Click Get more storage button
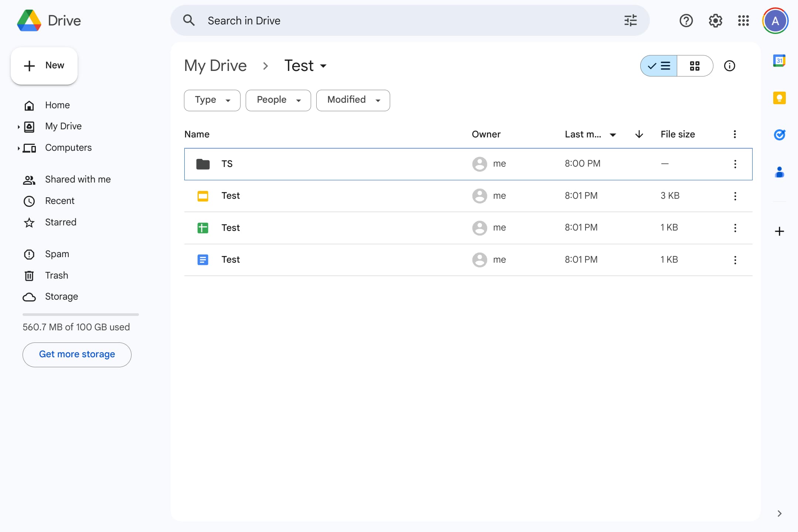 tap(77, 354)
